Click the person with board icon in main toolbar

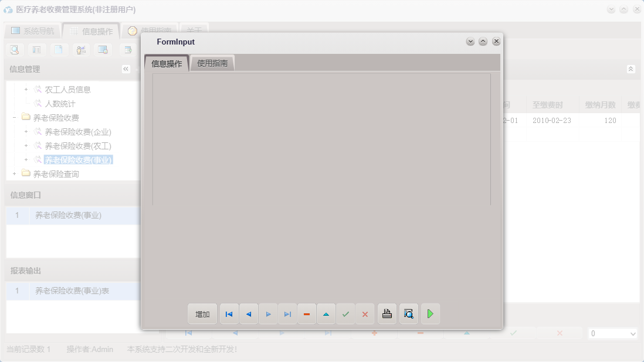81,50
